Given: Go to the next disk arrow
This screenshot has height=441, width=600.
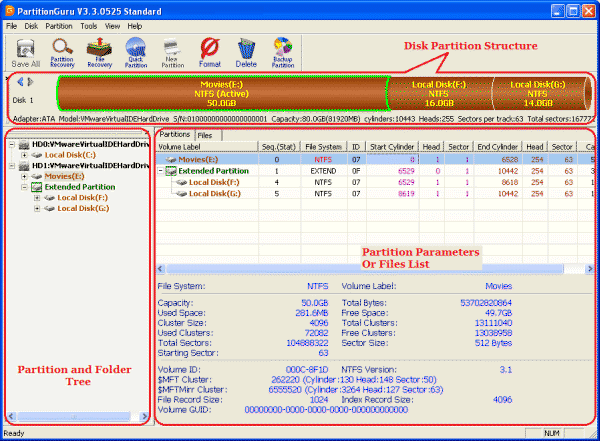Looking at the screenshot, I should click(30, 82).
